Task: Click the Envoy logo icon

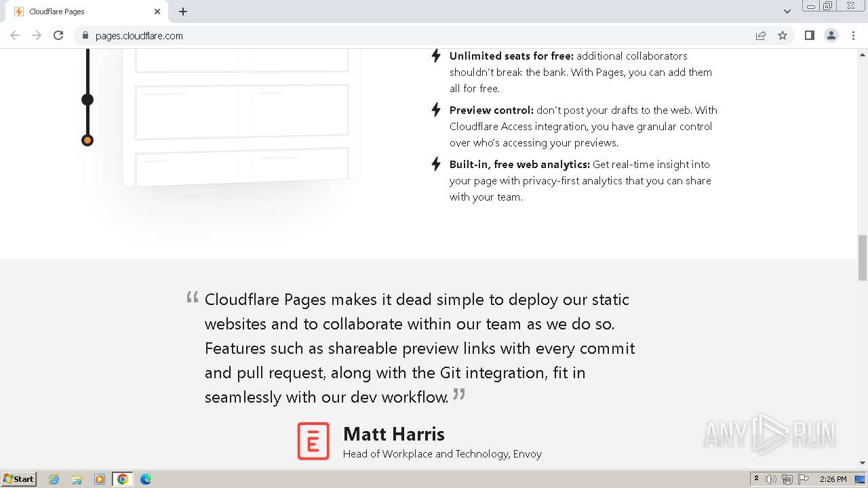Action: click(x=313, y=441)
